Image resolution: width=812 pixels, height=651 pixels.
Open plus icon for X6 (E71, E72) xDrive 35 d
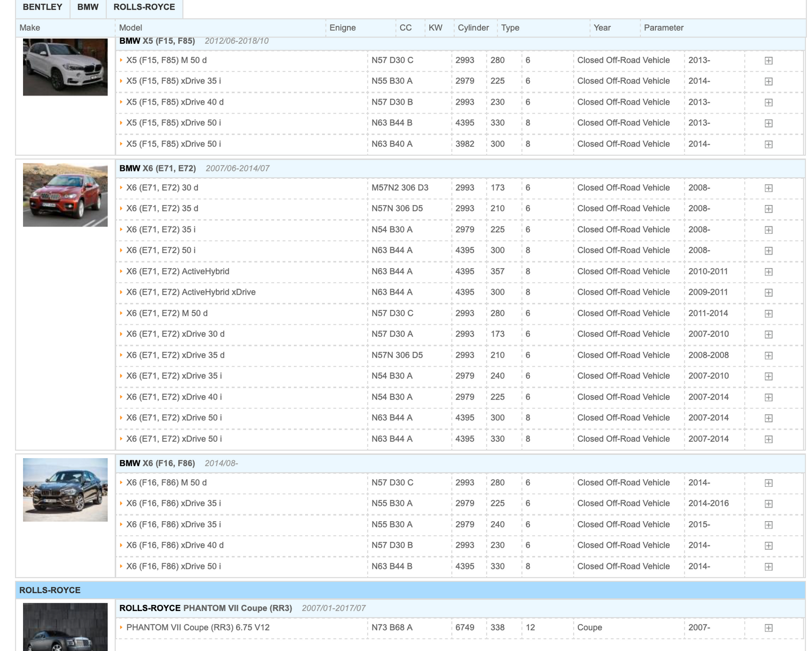click(768, 355)
